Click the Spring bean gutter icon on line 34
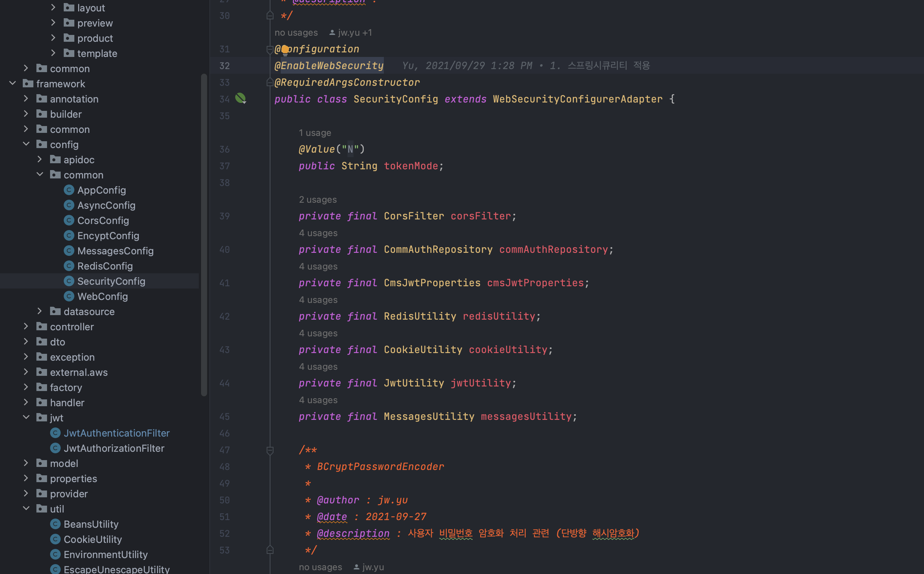 click(x=240, y=99)
